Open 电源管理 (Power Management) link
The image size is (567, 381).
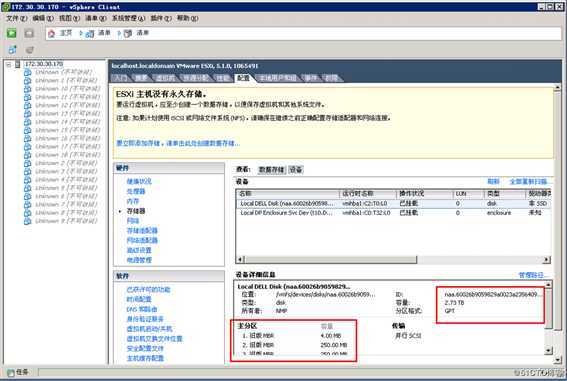tap(139, 260)
